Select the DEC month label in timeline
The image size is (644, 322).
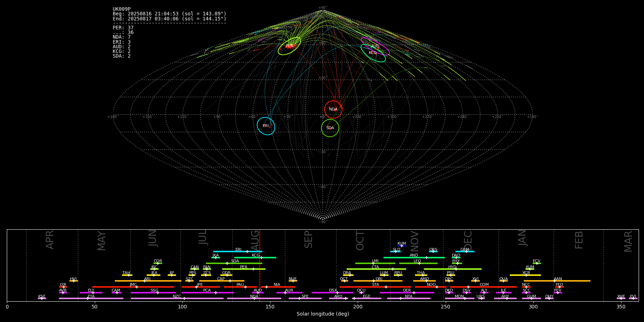(468, 240)
